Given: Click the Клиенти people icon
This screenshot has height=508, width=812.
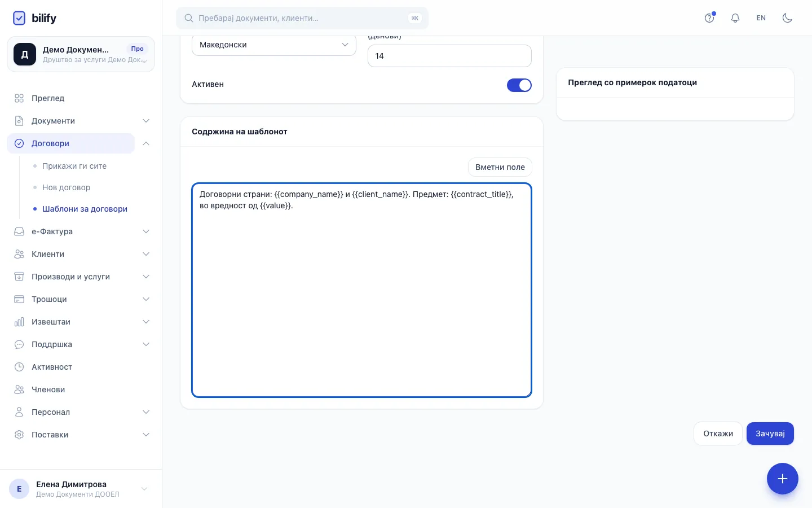Looking at the screenshot, I should click(x=19, y=254).
